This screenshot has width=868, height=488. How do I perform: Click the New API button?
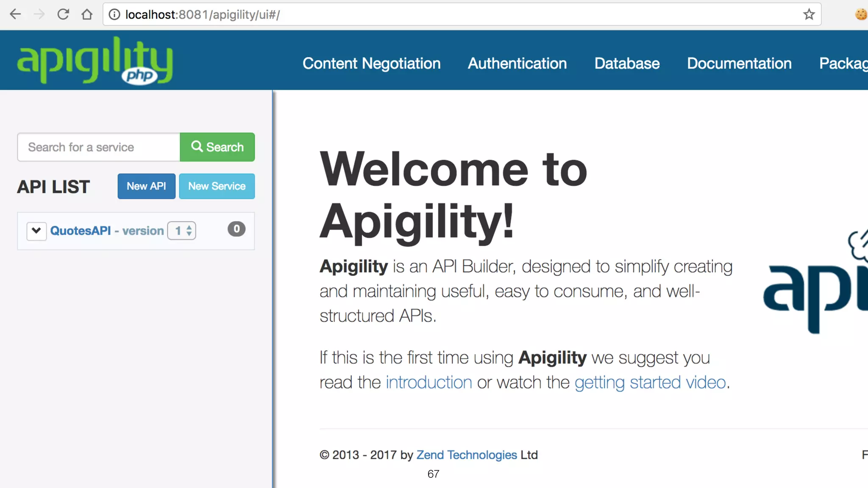coord(146,186)
